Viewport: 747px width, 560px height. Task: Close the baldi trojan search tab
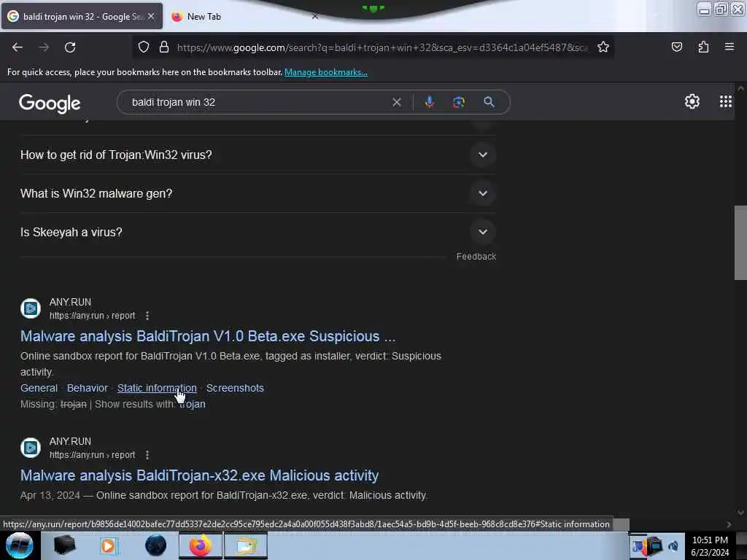pyautogui.click(x=151, y=16)
